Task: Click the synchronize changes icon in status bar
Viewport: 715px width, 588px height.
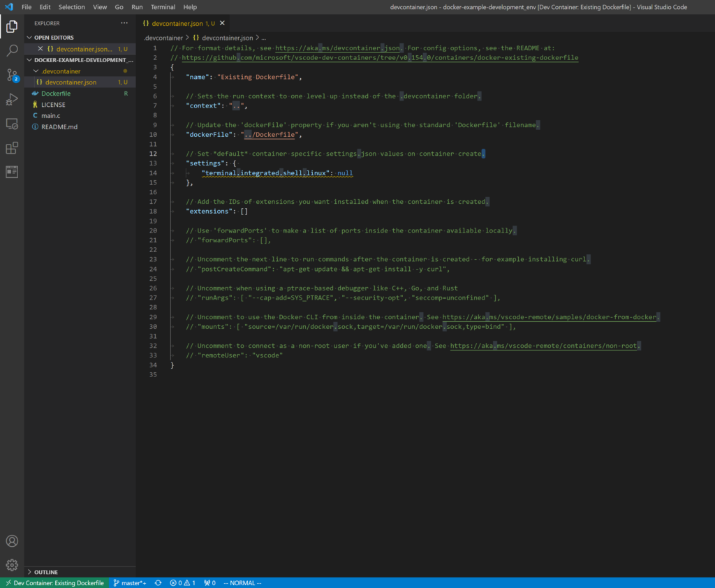Action: [x=159, y=582]
